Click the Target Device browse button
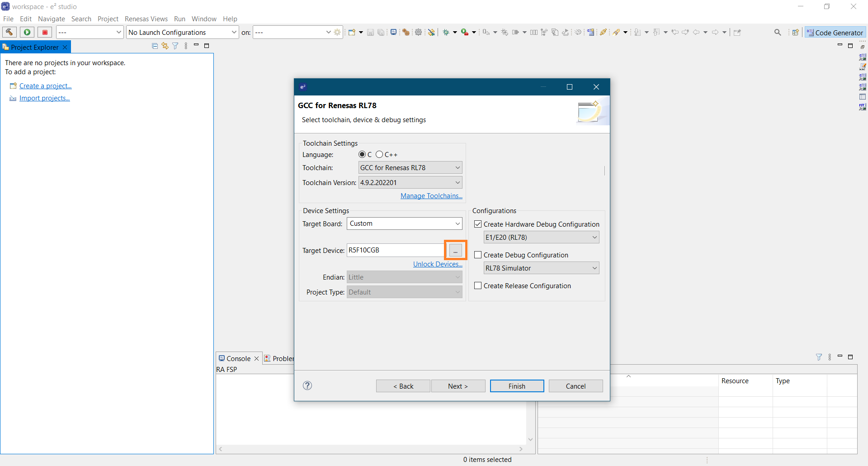 [455, 250]
